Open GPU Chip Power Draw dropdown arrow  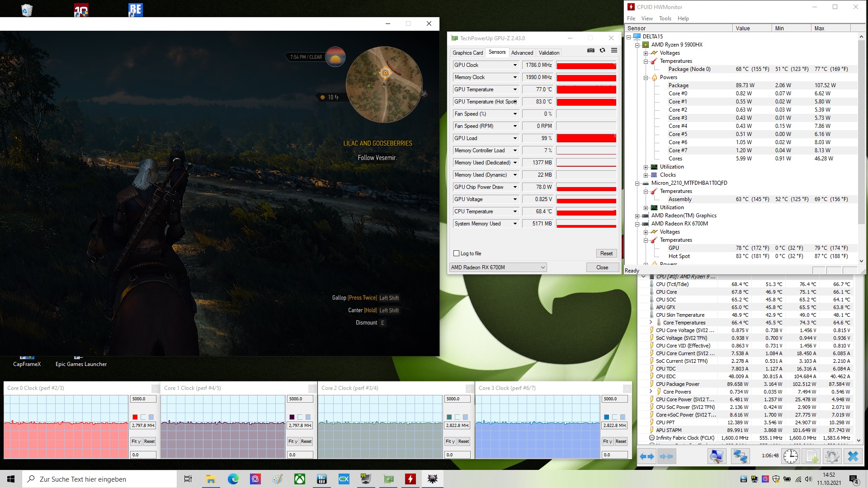pos(514,187)
